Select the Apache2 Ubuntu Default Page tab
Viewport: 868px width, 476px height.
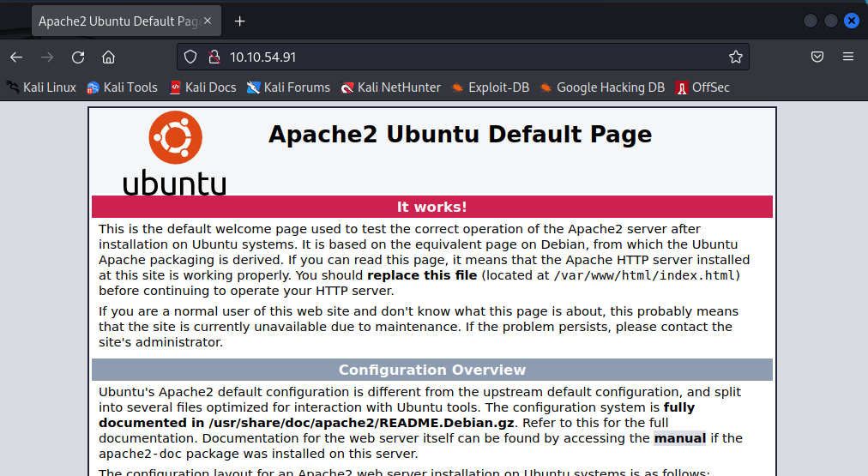coord(126,21)
